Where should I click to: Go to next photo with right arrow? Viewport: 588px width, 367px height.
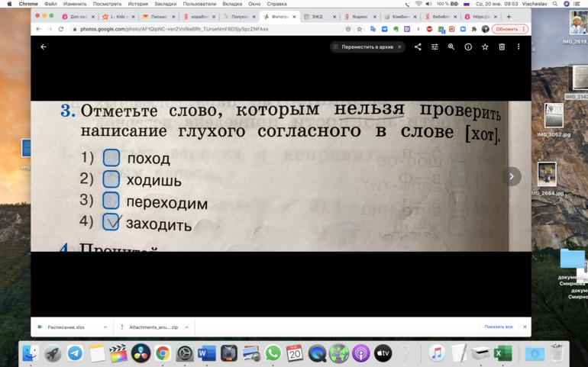[x=512, y=176]
